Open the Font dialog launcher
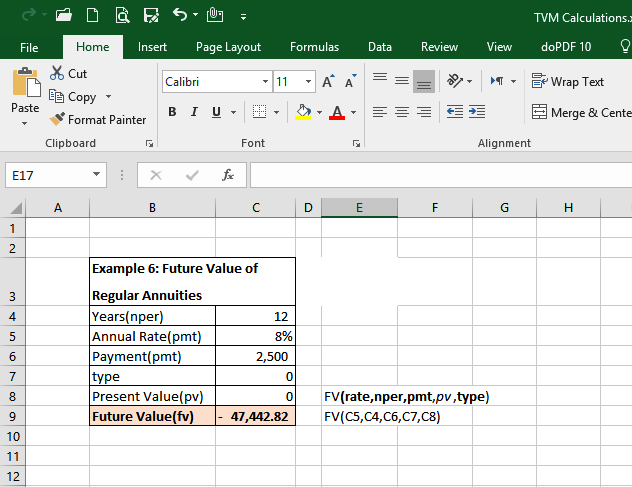Image resolution: width=632 pixels, height=487 pixels. click(x=356, y=144)
